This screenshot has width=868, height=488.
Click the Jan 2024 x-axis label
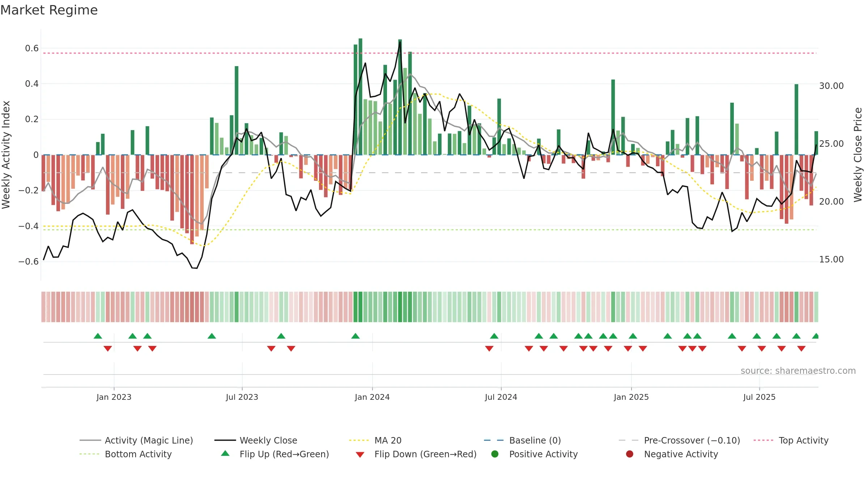pyautogui.click(x=372, y=397)
